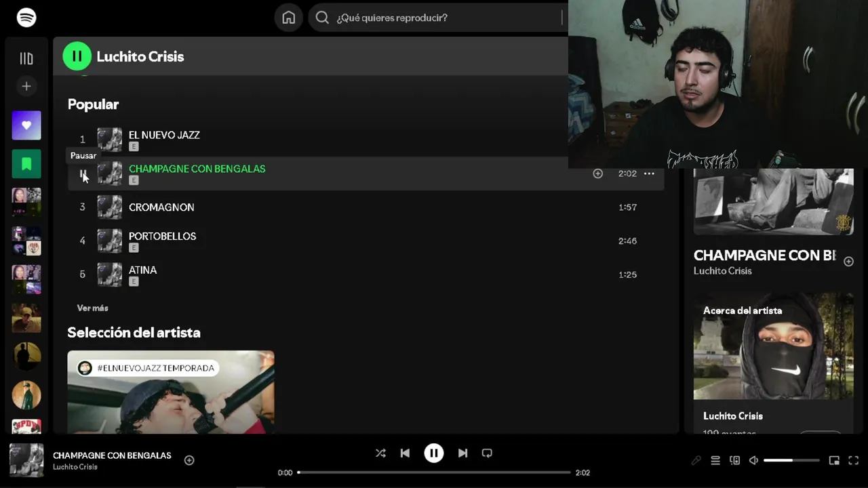Click CROMAGNON duration 1:57
Image resolution: width=868 pixels, height=488 pixels.
pyautogui.click(x=627, y=207)
